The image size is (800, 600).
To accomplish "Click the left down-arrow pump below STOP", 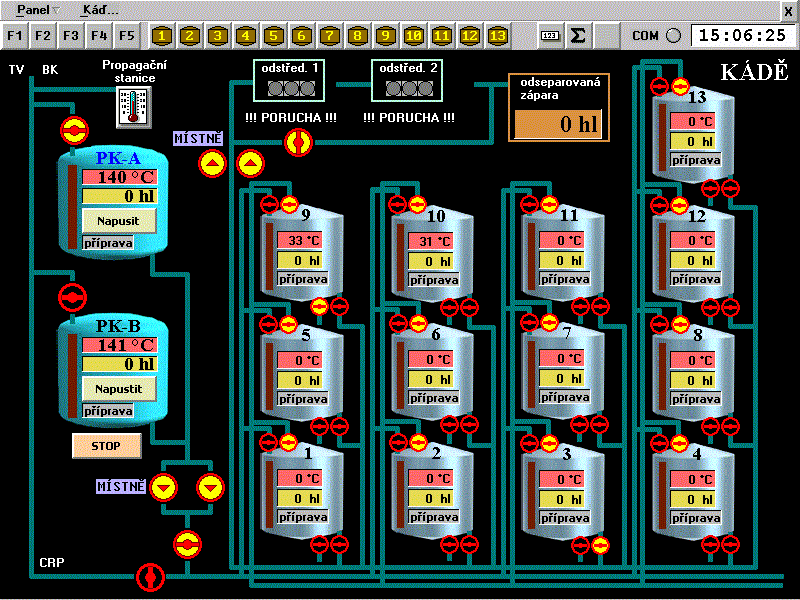I will (x=163, y=487).
